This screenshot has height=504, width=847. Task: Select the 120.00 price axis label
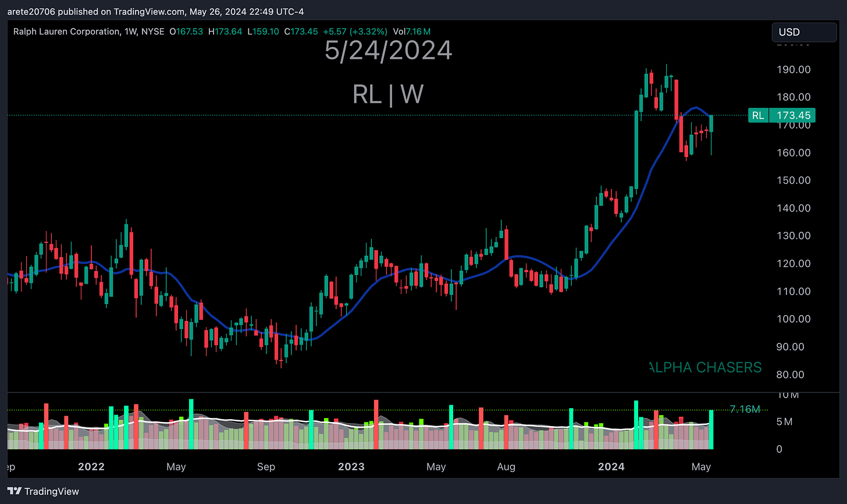(x=795, y=263)
